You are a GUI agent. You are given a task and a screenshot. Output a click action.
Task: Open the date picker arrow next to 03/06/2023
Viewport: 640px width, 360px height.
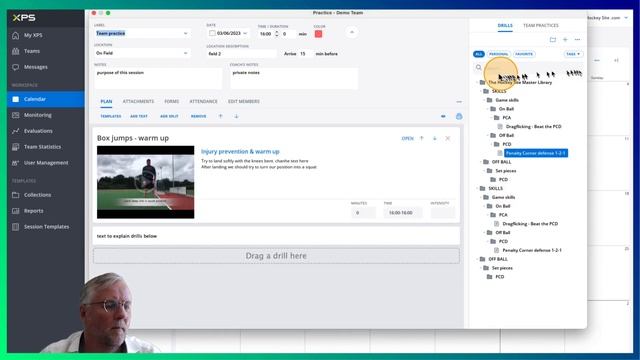pos(245,33)
